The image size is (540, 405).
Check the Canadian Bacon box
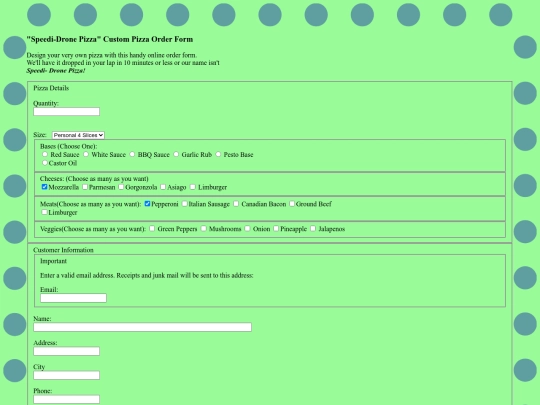pyautogui.click(x=236, y=204)
